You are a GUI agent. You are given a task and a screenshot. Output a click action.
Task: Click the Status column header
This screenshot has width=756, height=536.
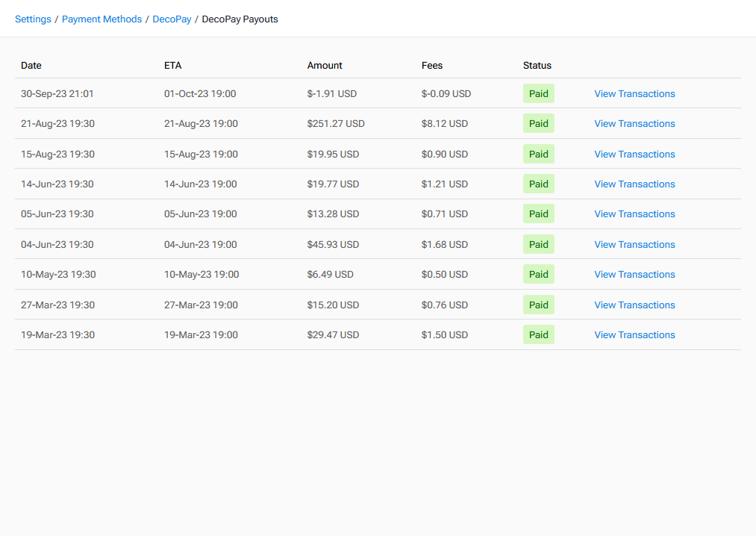click(x=537, y=65)
